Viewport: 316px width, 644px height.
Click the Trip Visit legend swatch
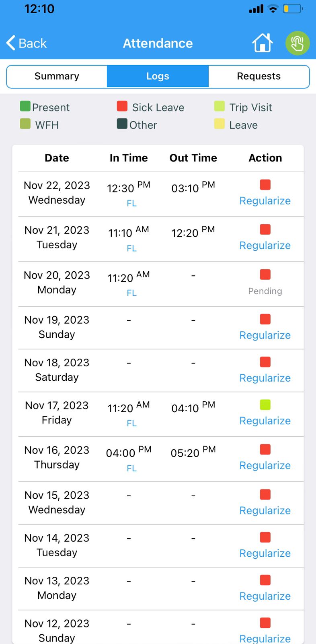pyautogui.click(x=220, y=106)
